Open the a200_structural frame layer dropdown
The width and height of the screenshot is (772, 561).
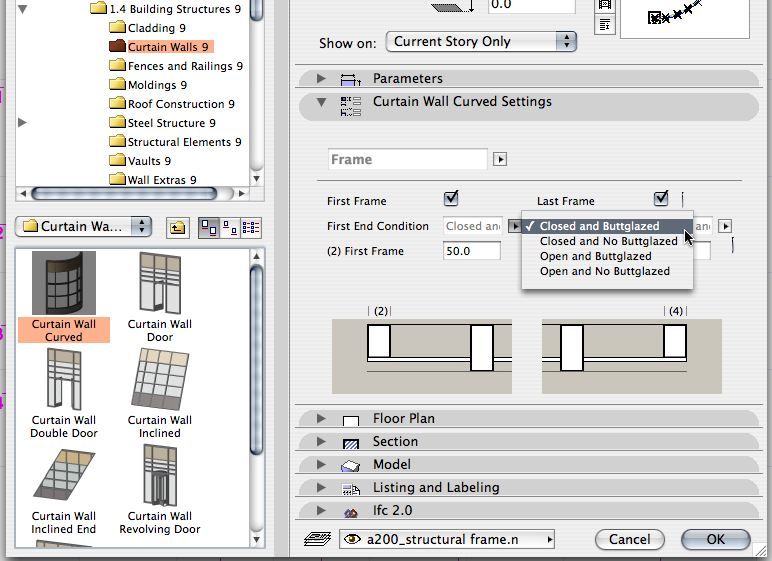(447, 539)
